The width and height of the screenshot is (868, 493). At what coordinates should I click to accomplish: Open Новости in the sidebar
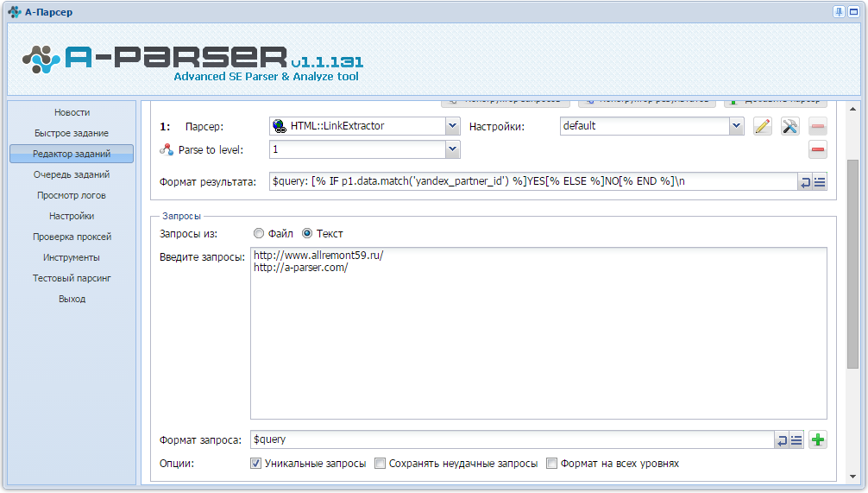(72, 112)
